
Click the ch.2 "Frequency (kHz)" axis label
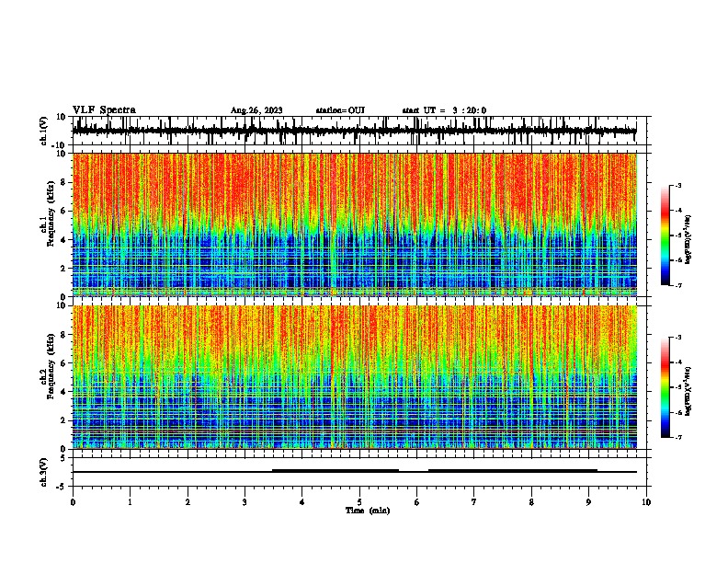click(x=51, y=366)
